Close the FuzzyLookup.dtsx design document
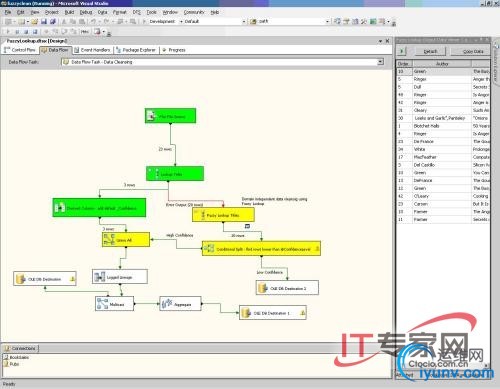Screen dimensions: 500x389 pyautogui.click(x=387, y=41)
